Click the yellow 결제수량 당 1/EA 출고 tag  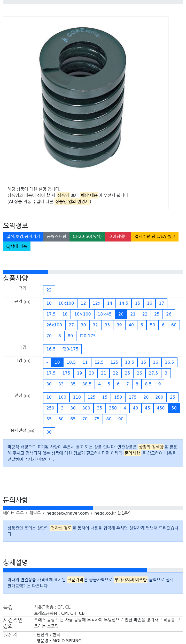click(155, 237)
